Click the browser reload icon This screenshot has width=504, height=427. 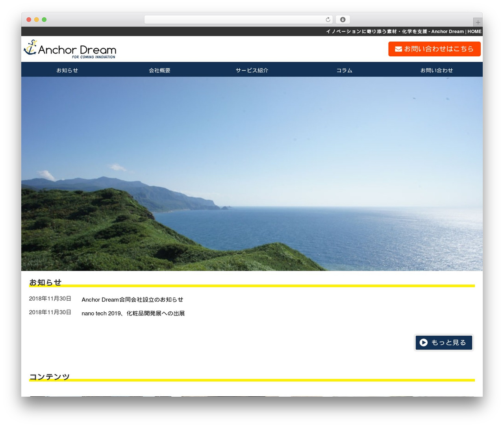point(328,20)
